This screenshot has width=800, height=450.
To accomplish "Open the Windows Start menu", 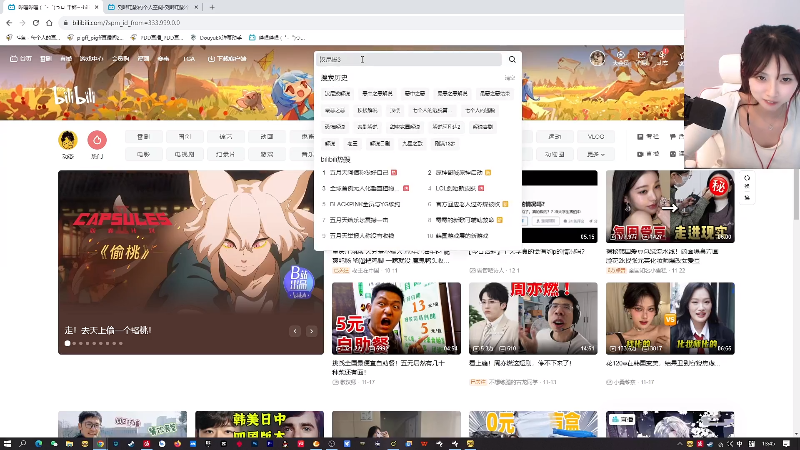I will pos(7,444).
